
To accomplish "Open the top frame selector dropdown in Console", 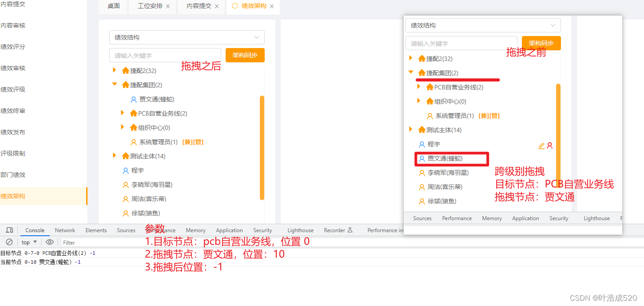I will (x=28, y=242).
